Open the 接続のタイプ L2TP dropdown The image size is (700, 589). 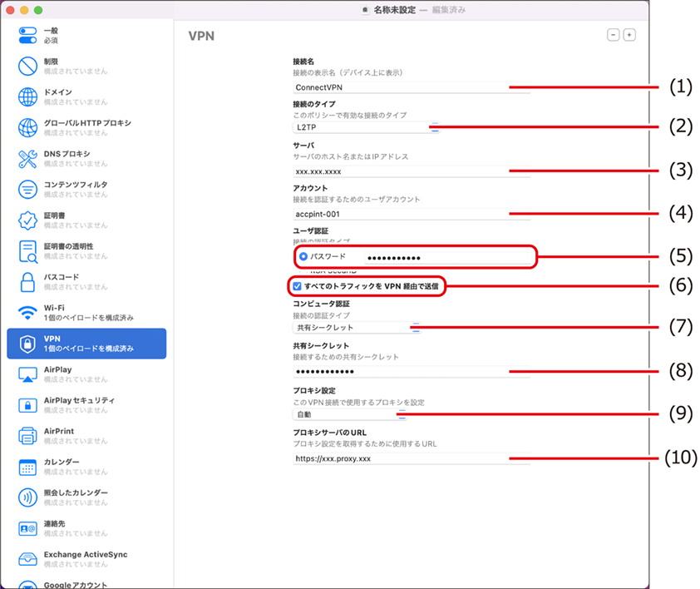pos(366,127)
